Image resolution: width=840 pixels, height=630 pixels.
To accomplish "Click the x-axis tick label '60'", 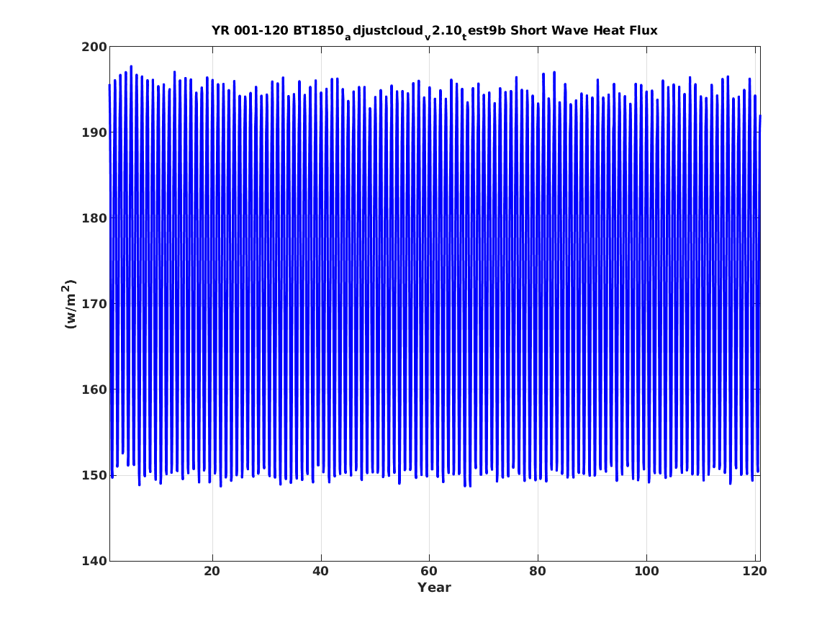I will pyautogui.click(x=429, y=572).
